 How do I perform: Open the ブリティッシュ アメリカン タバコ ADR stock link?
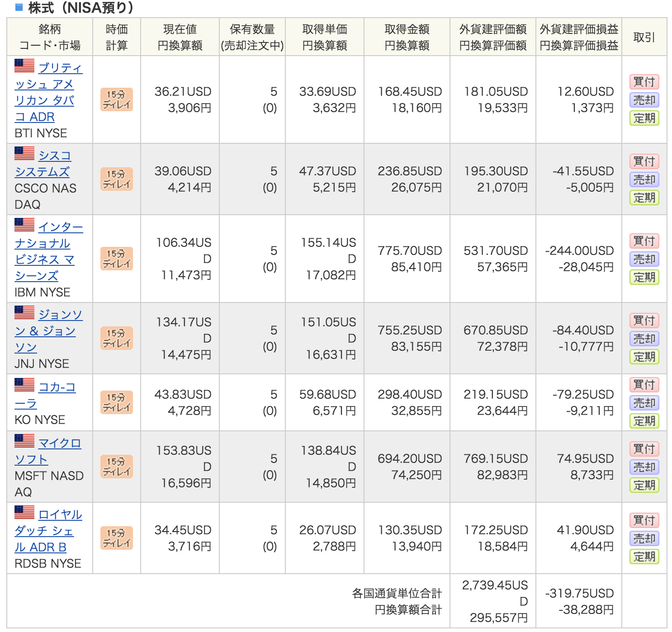point(49,93)
